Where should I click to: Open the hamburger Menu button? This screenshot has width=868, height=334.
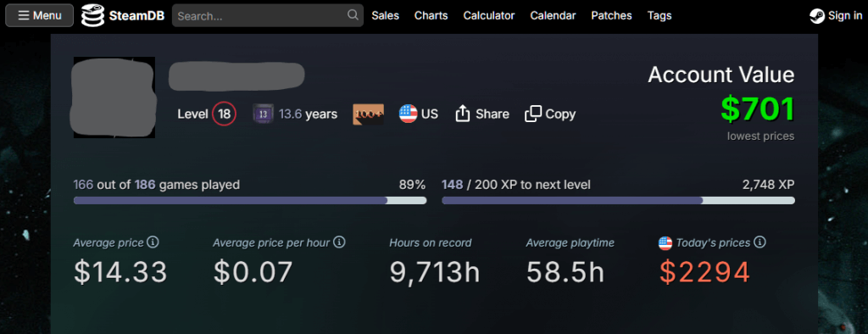(x=39, y=15)
